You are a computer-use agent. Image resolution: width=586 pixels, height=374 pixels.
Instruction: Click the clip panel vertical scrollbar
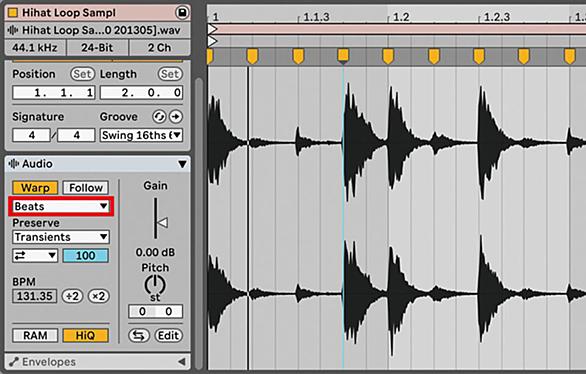199,223
